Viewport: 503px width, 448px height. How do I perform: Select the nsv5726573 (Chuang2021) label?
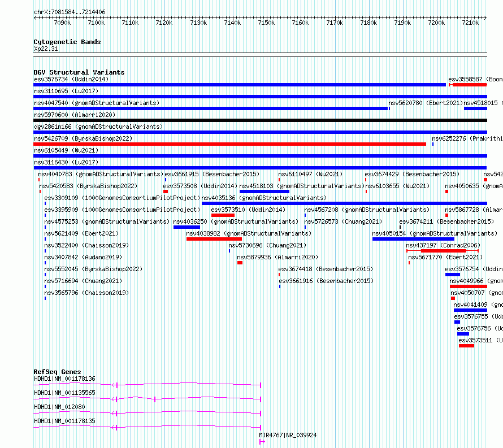[x=343, y=221]
